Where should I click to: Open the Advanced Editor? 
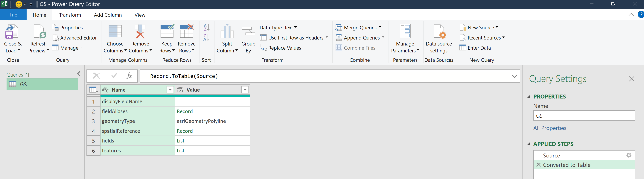[75, 38]
